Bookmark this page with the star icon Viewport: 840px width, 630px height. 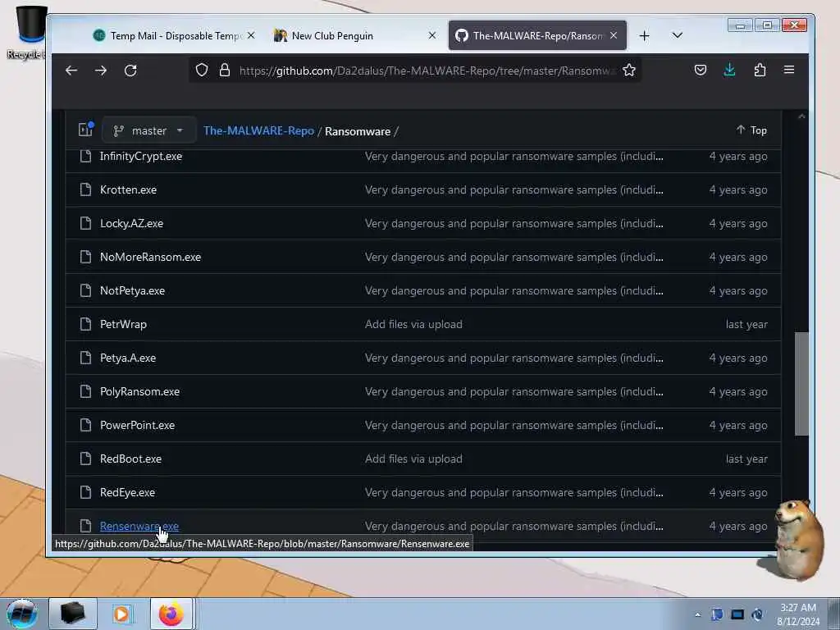pos(629,71)
